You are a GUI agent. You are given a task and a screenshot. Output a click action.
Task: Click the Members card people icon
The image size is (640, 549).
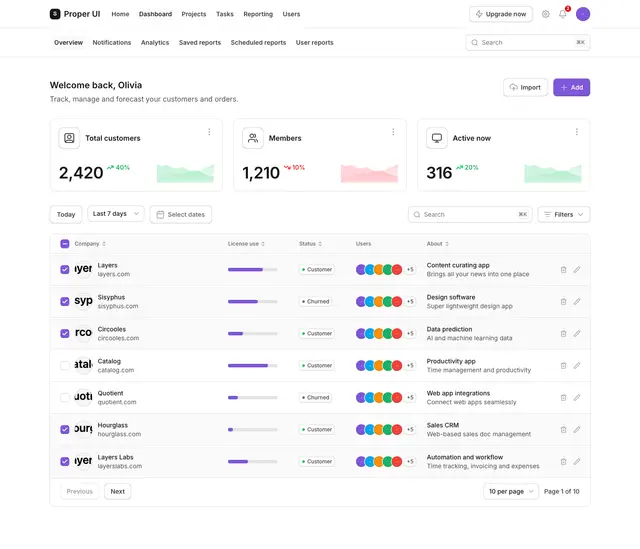(253, 138)
